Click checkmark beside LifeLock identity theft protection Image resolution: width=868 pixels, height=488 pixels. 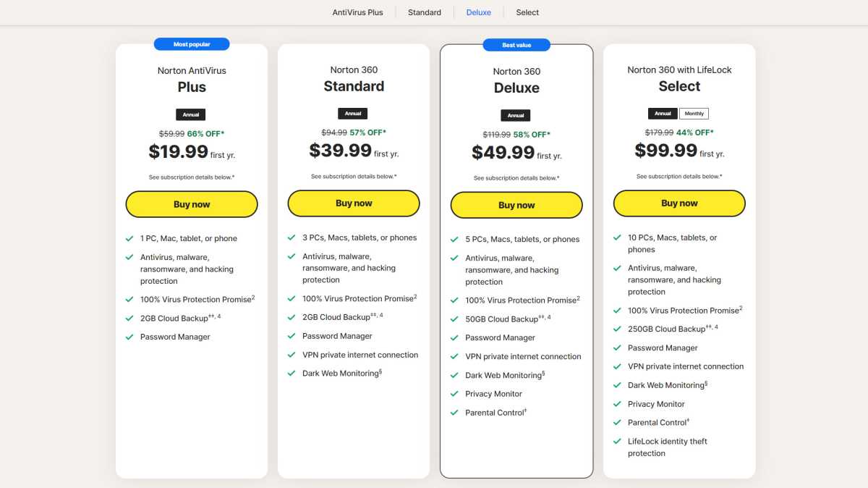click(617, 441)
